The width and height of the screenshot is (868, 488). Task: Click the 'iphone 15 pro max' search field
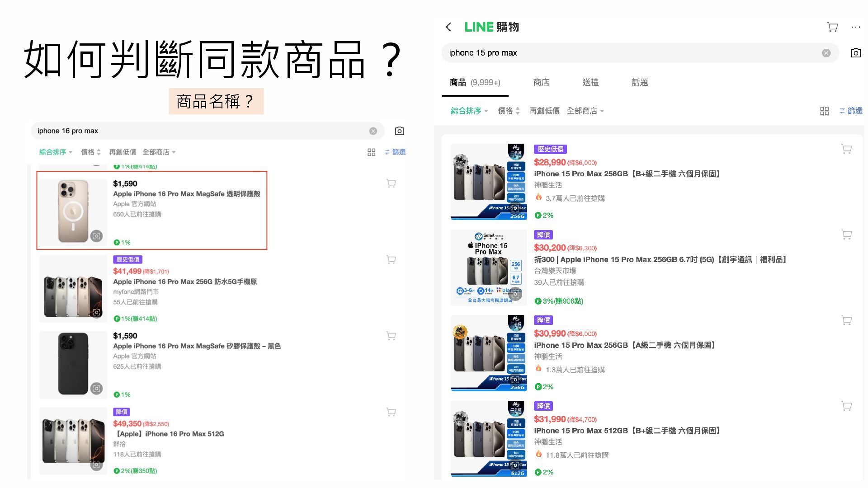[x=640, y=53]
